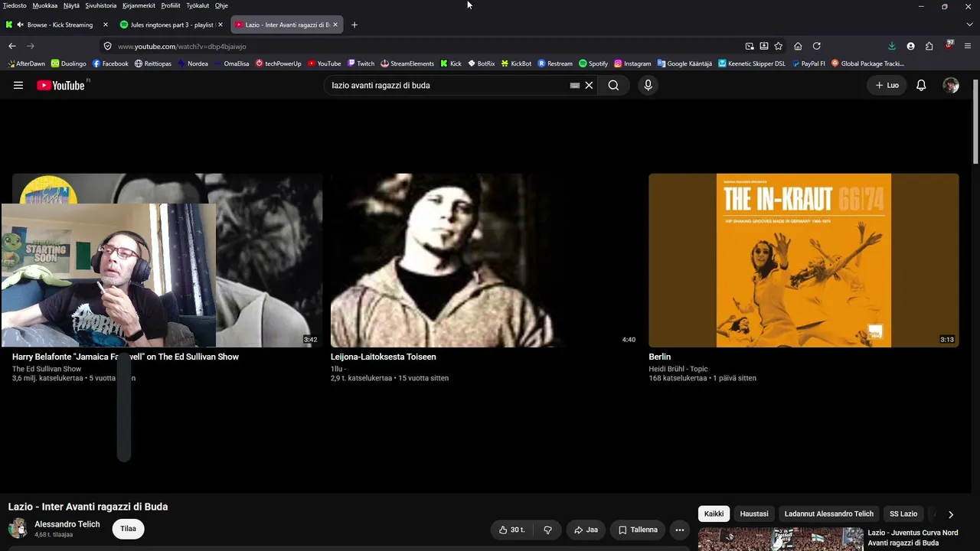This screenshot has height=551, width=980.
Task: Open the Tiedosto menu
Action: click(x=15, y=5)
